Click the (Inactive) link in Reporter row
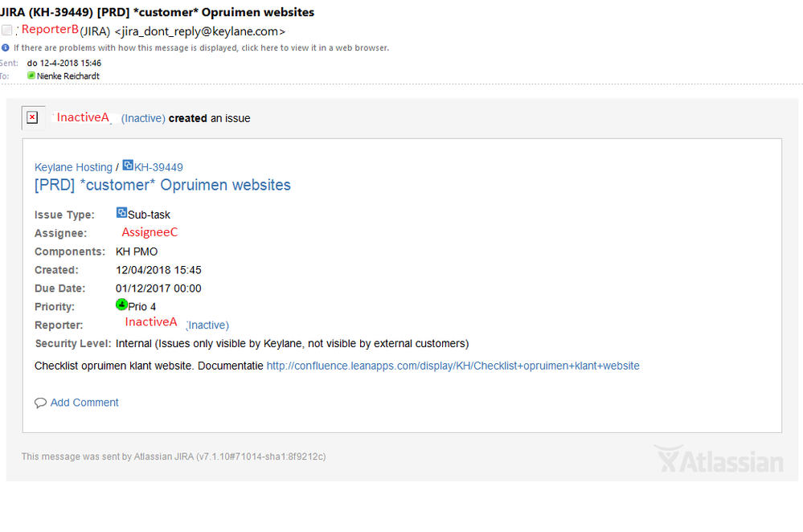Image resolution: width=803 pixels, height=532 pixels. click(x=208, y=325)
